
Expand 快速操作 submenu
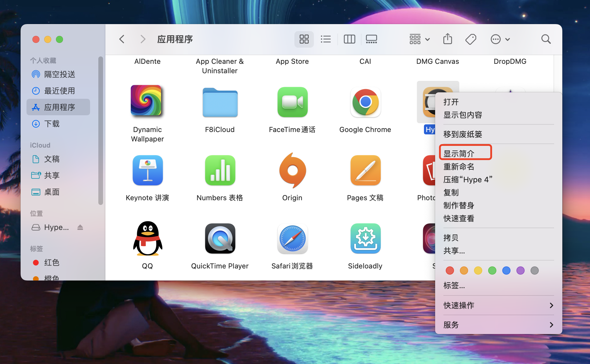pos(499,305)
